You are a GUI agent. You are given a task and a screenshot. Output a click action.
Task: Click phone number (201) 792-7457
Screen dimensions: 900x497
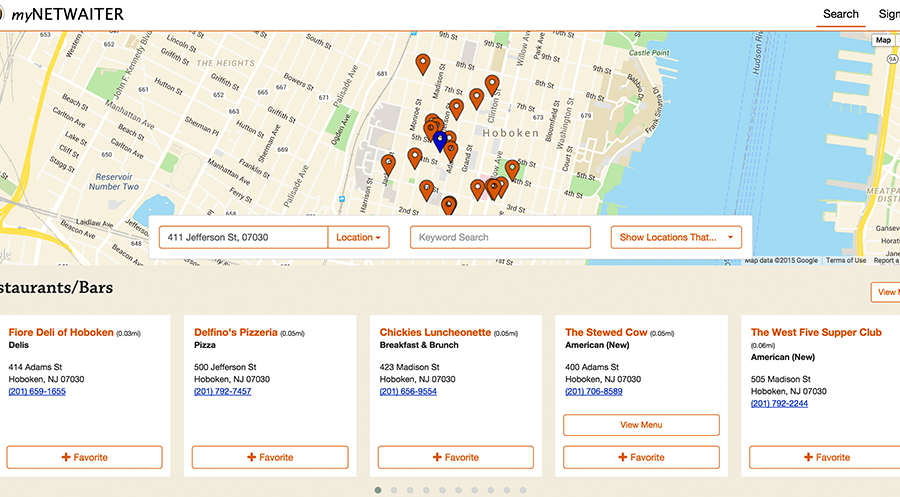(x=223, y=391)
